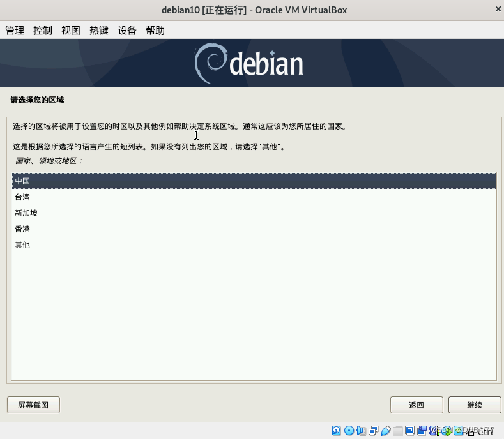Click the debian logo banner
The width and height of the screenshot is (504, 439).
tap(252, 63)
